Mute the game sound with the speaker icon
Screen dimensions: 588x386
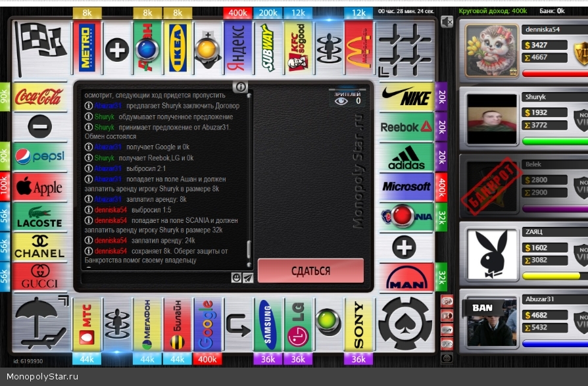click(x=446, y=22)
